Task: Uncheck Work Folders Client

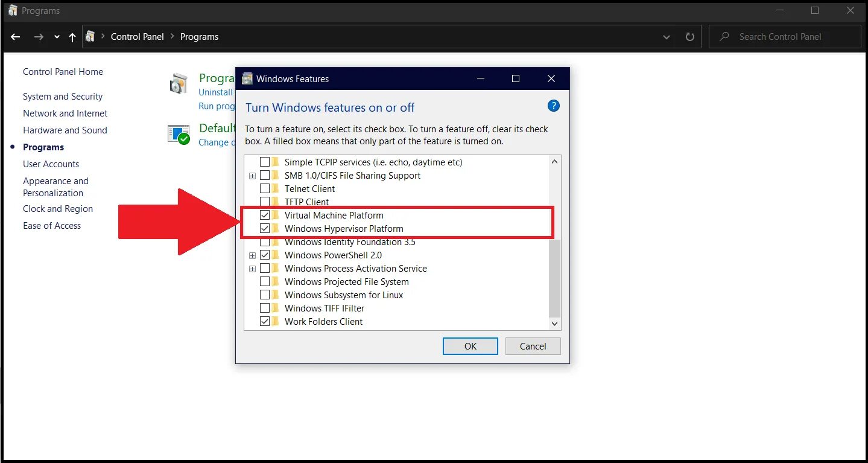Action: 265,322
